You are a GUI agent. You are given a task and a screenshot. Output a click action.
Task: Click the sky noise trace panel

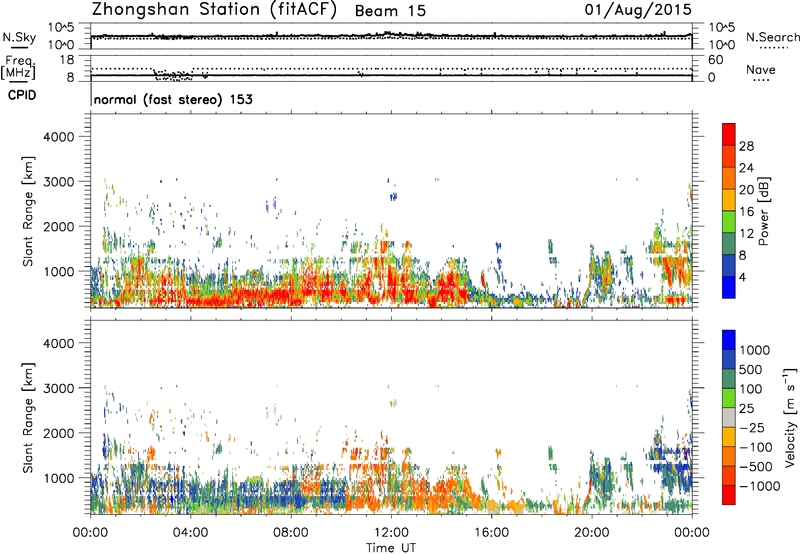[x=391, y=36]
